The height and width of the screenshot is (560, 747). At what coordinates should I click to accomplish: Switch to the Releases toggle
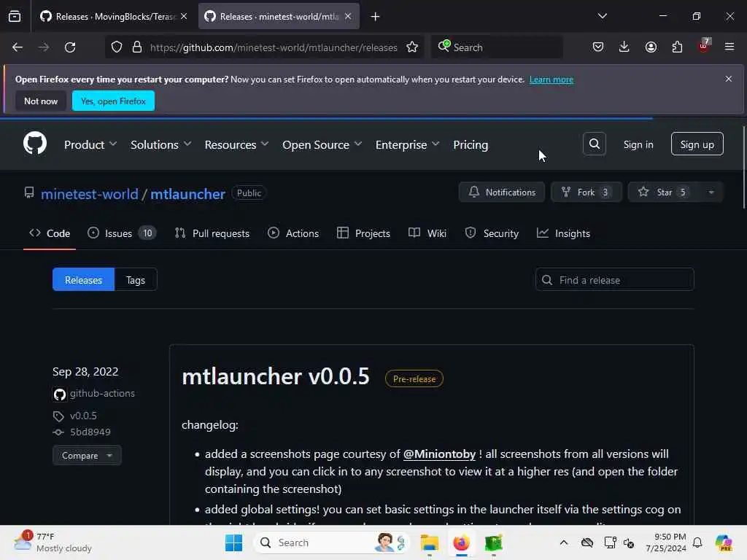83,280
